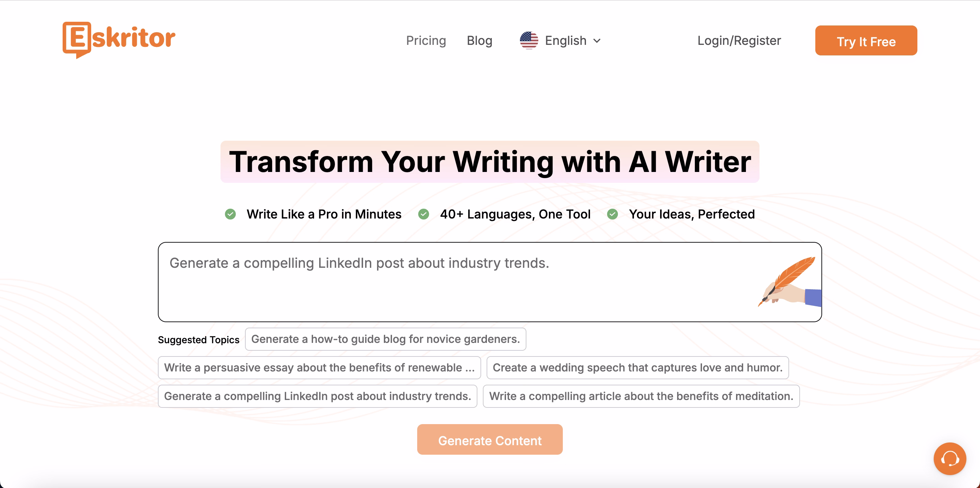Click the Generate Content button
The width and height of the screenshot is (980, 488).
490,440
